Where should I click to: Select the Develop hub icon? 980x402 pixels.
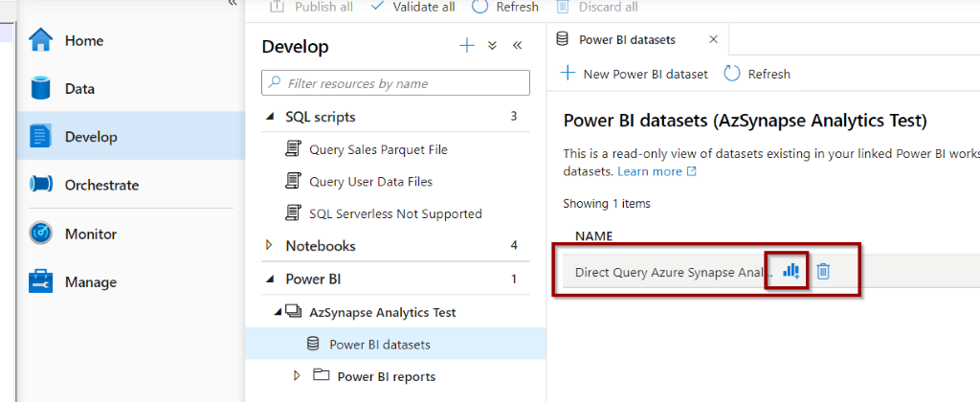tap(41, 137)
